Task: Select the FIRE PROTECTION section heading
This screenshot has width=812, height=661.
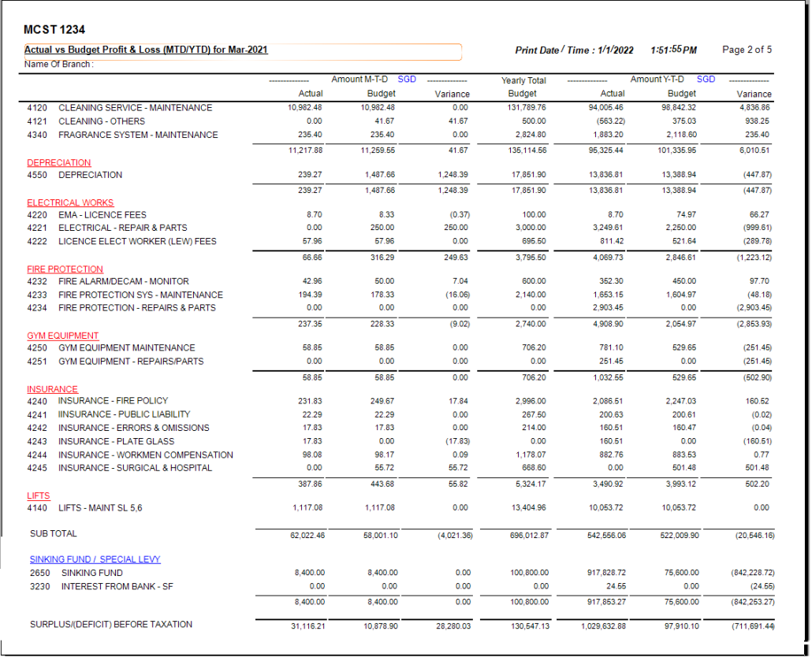Action: (65, 269)
